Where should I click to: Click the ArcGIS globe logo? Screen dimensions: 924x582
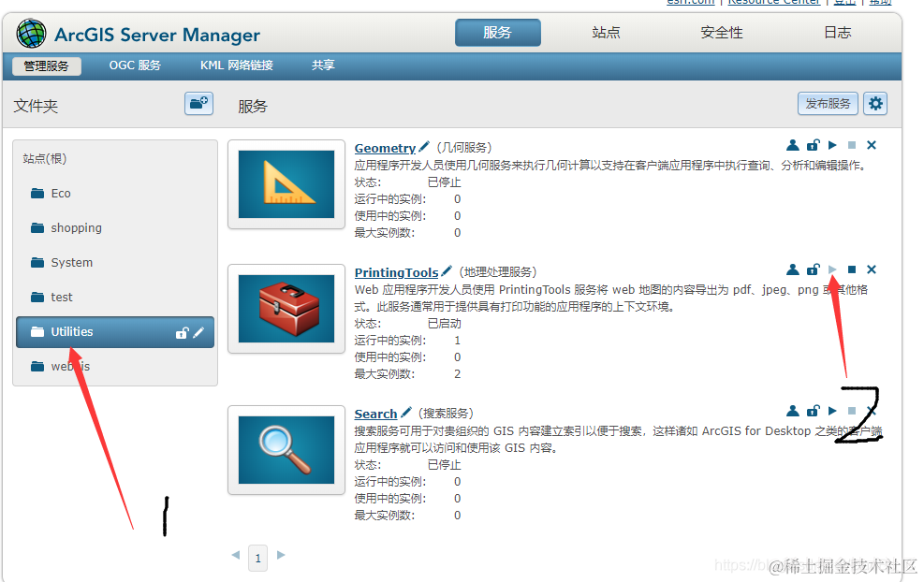click(31, 33)
